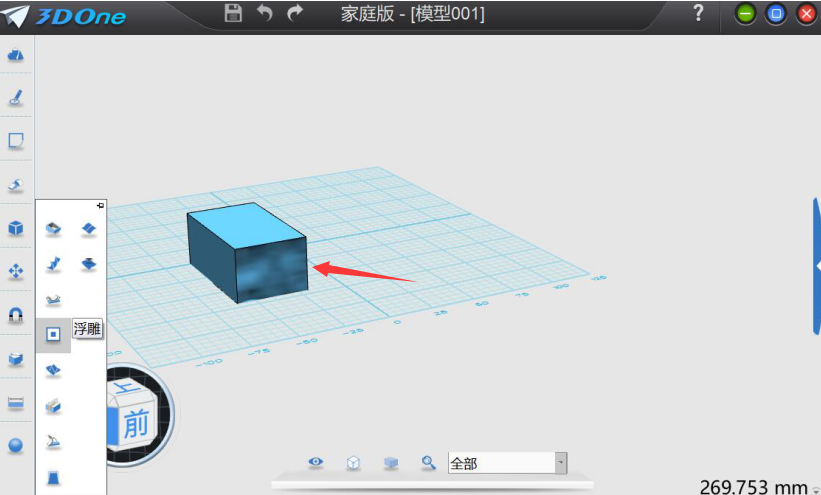The width and height of the screenshot is (821, 495).
Task: Open the Sketch Drawing pencil tool
Action: click(16, 97)
